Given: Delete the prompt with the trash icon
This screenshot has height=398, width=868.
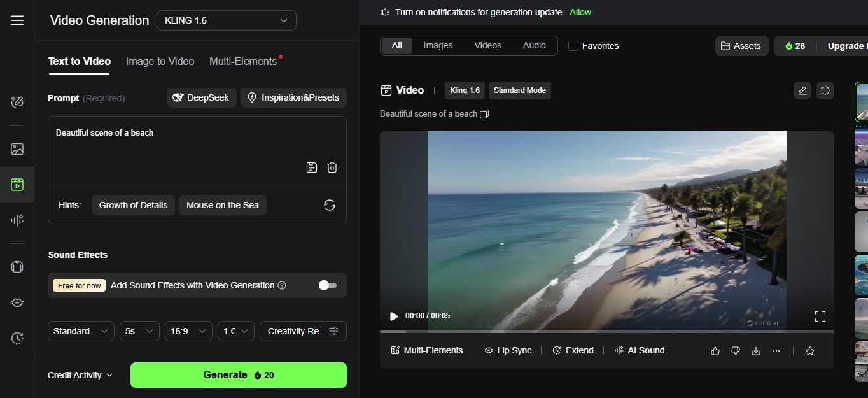Looking at the screenshot, I should tap(332, 167).
